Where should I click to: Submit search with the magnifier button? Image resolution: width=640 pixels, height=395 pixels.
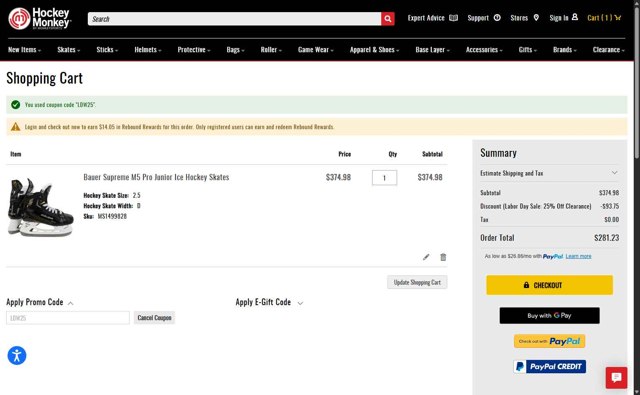coord(388,19)
